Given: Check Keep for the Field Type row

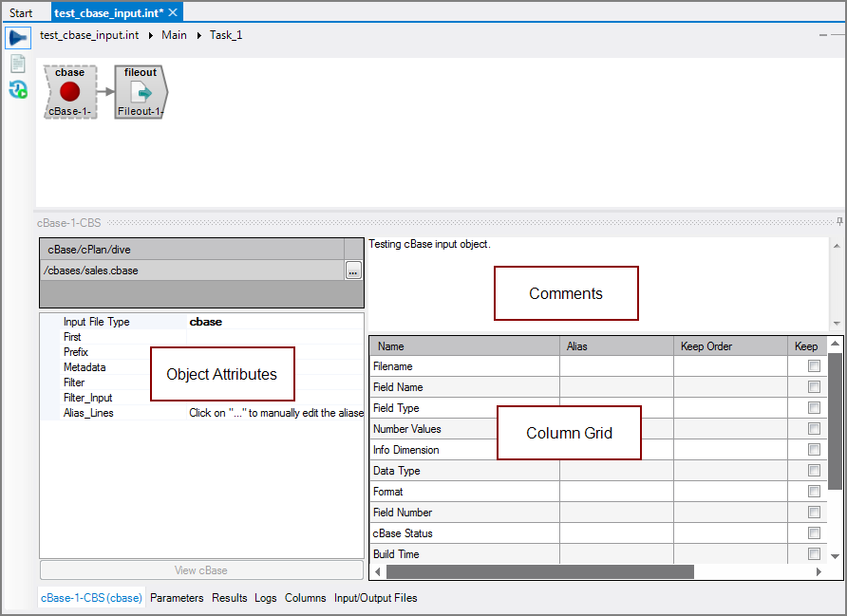Looking at the screenshot, I should pos(813,407).
